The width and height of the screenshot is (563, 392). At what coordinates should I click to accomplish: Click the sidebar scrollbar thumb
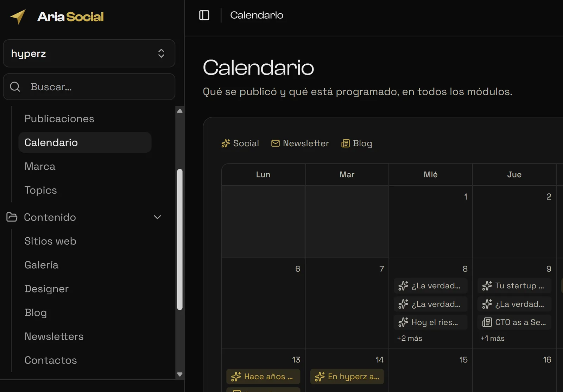(180, 239)
